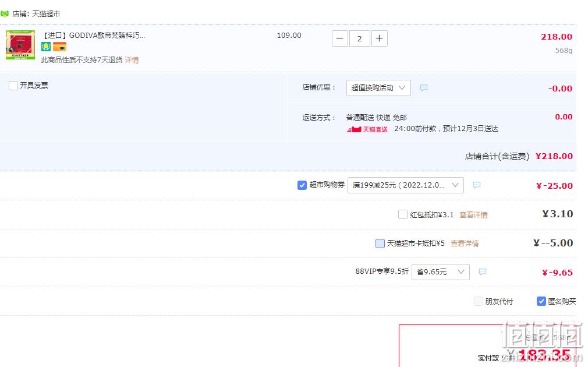Increase GODIVA quantity with plus button
This screenshot has width=588, height=367.
point(379,38)
